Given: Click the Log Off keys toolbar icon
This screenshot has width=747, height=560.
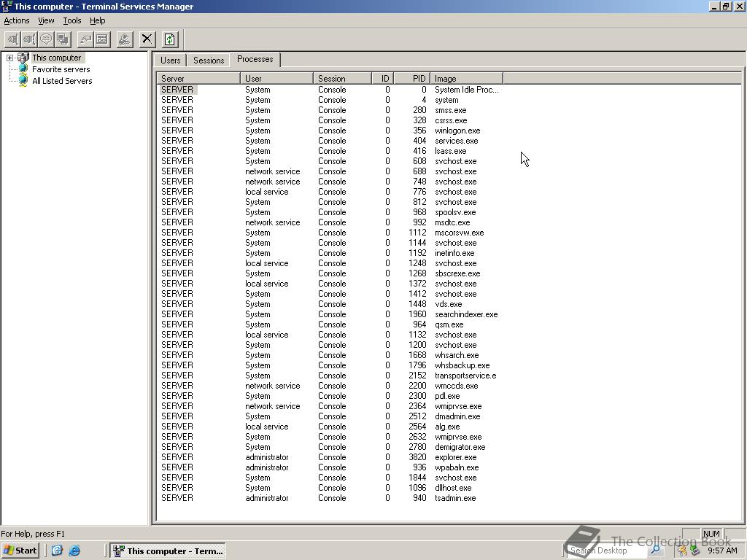Looking at the screenshot, I should point(124,39).
